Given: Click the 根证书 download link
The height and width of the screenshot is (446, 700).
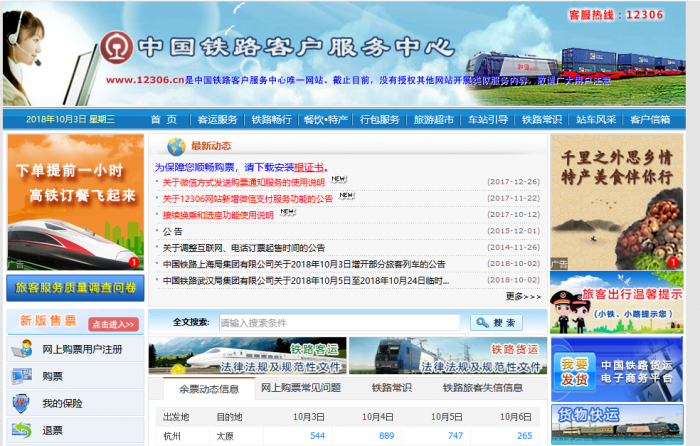Looking at the screenshot, I should click(309, 167).
